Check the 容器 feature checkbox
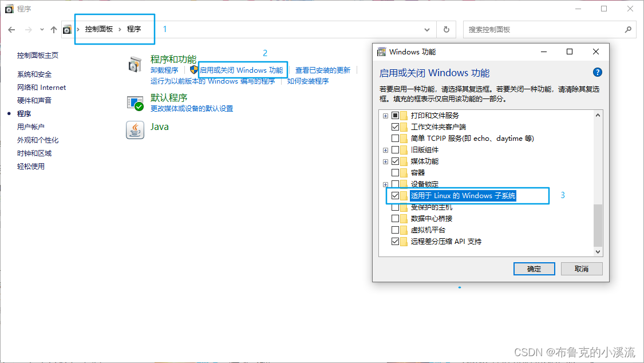 point(395,172)
